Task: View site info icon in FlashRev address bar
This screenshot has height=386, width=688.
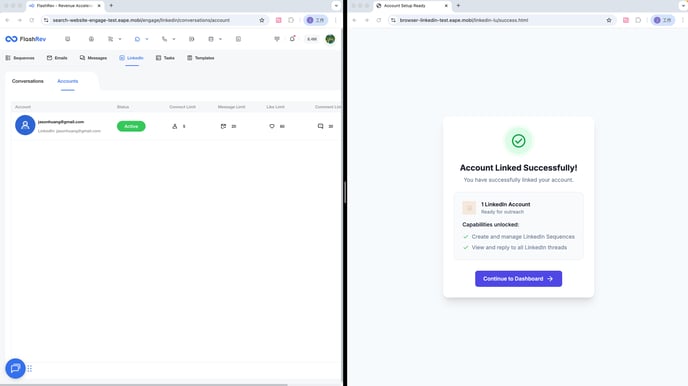Action: (x=46, y=20)
